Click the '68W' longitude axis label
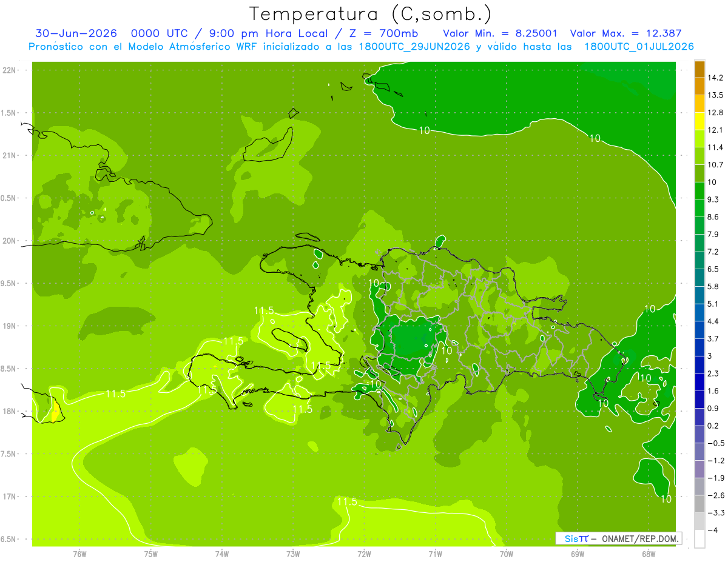 (649, 554)
